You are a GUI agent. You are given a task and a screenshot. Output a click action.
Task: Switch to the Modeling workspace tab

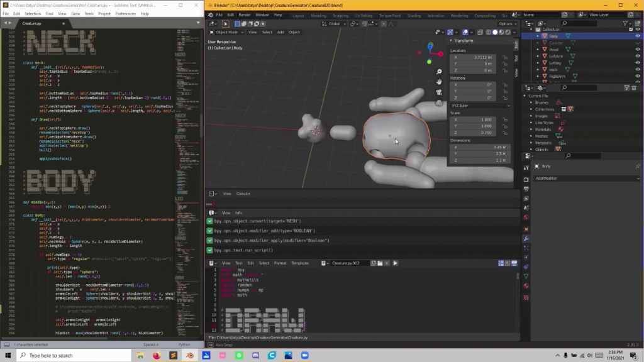click(318, 16)
